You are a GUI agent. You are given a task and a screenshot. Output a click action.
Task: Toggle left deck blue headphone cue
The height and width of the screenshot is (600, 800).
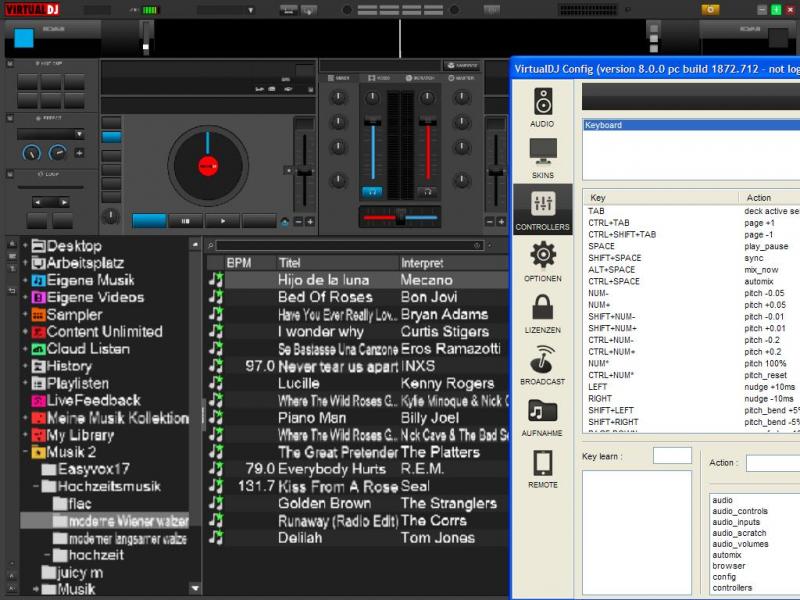coord(372,191)
